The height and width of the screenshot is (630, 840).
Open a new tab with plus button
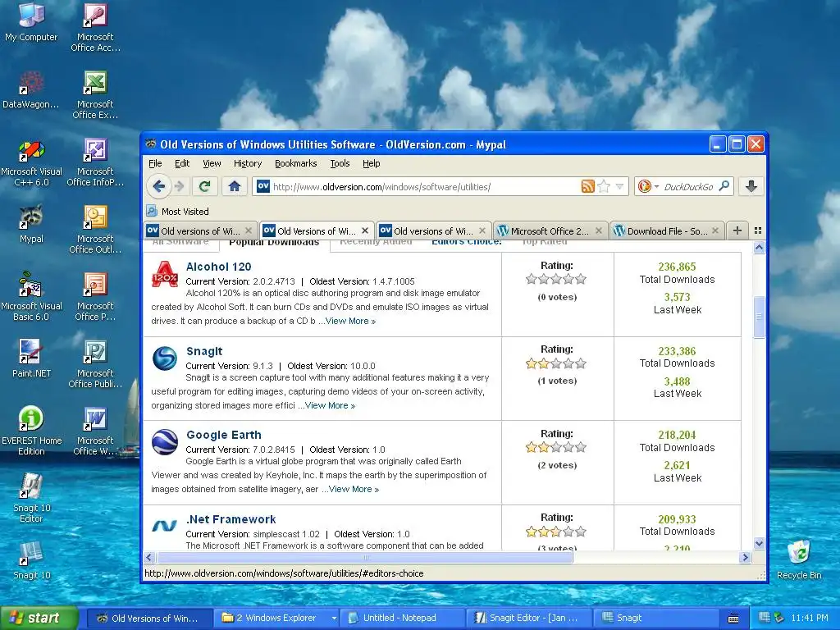coord(737,231)
